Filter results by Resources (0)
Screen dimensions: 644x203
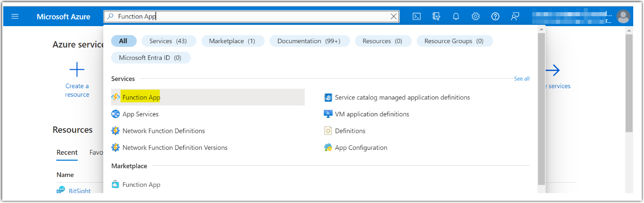click(382, 41)
